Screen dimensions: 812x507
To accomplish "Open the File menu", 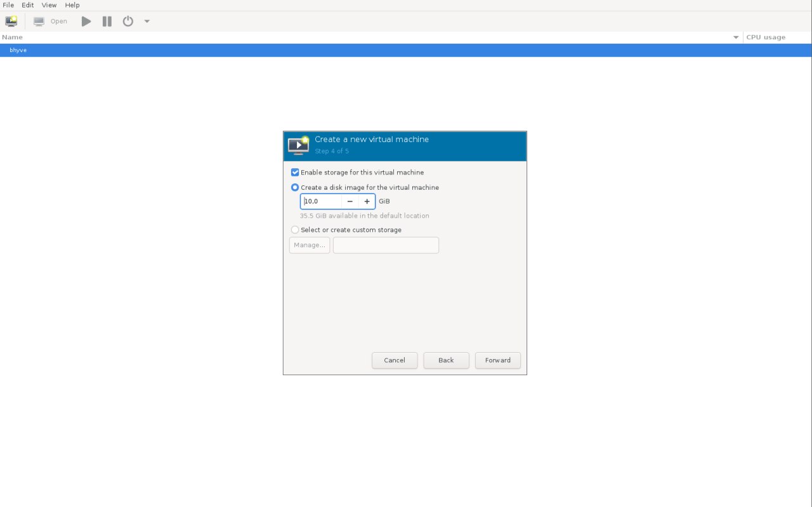I will [8, 5].
